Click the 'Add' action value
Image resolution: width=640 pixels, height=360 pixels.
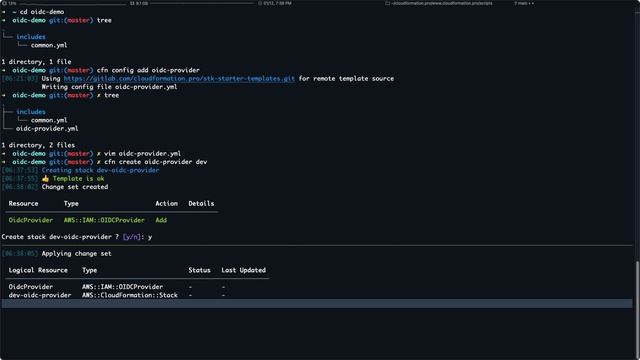[161, 220]
